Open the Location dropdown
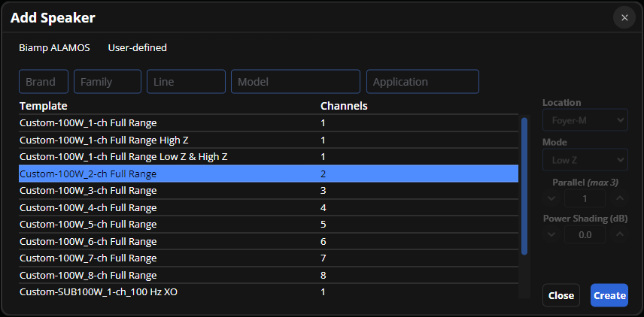Screen dimensions: 644x317 click(x=585, y=119)
